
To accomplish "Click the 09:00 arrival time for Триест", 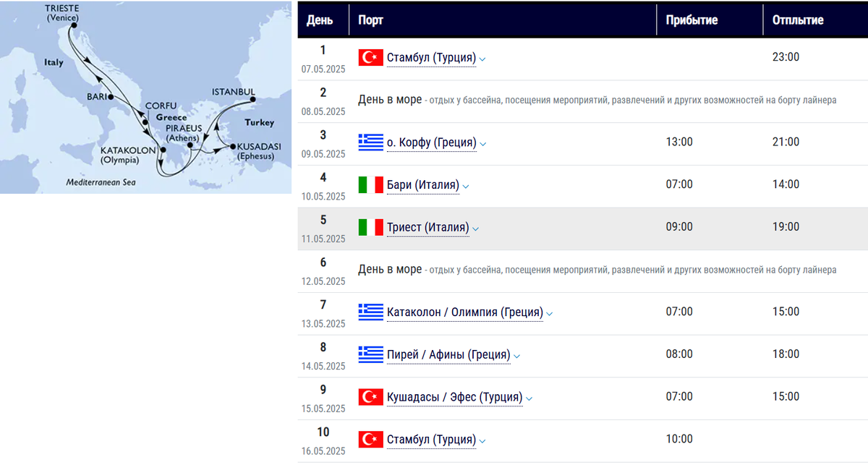I will pyautogui.click(x=679, y=226).
